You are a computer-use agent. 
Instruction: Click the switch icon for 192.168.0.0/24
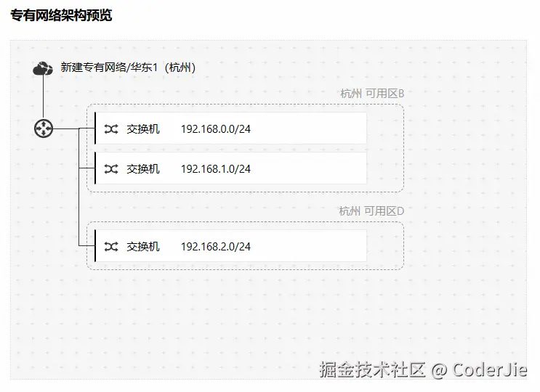[x=111, y=129]
